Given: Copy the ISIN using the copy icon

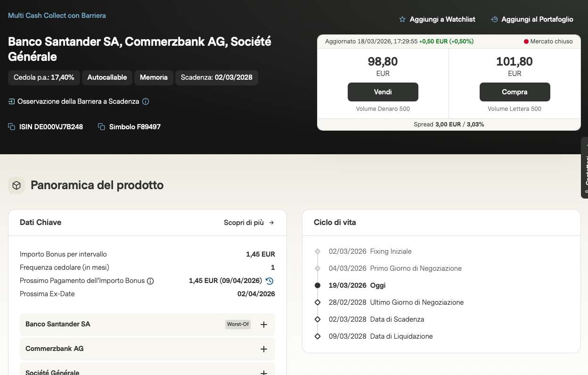Looking at the screenshot, I should click(12, 127).
